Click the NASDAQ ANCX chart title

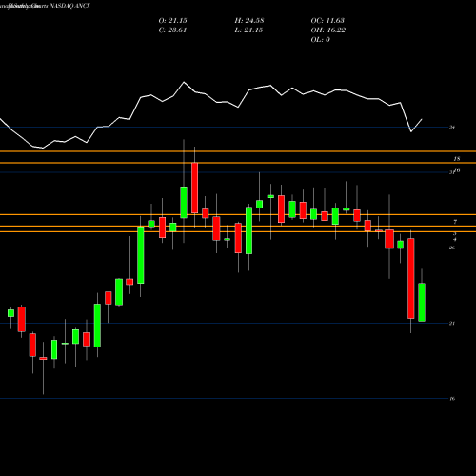point(69,6)
